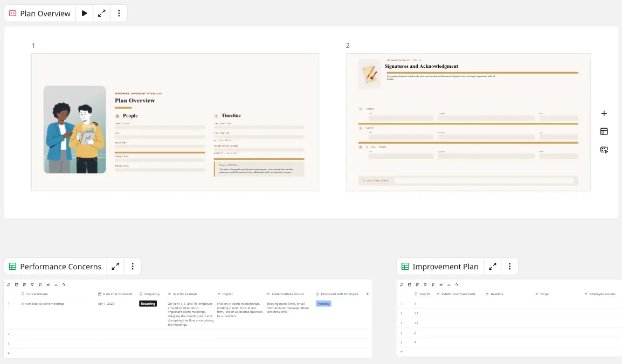Click the interactive elements icon beside slides
Viewport: 622px width, 364px height.
point(604,150)
